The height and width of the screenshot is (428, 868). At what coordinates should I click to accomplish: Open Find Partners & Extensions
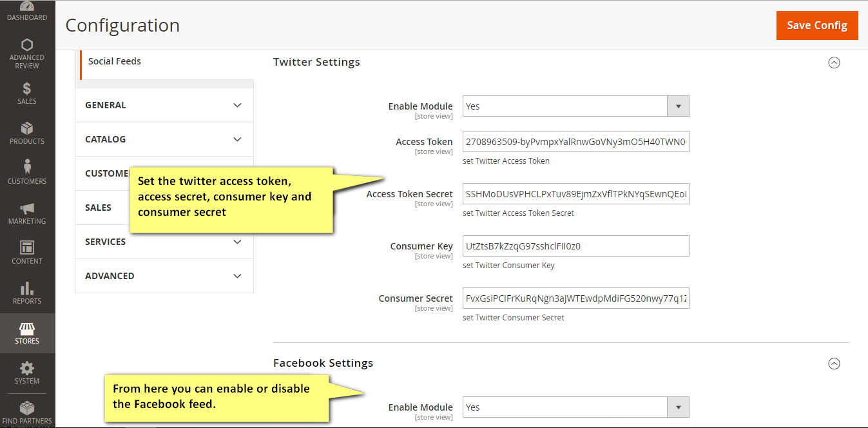pyautogui.click(x=26, y=413)
